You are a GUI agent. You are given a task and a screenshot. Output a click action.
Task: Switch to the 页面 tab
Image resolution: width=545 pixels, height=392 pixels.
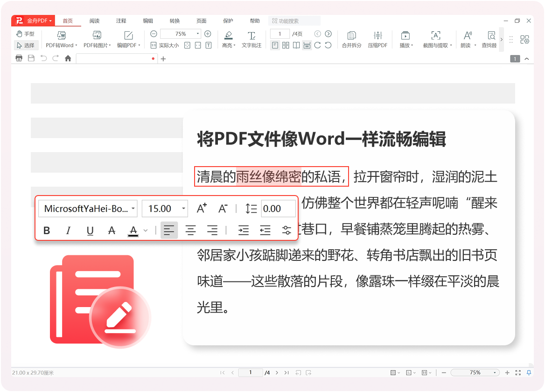point(202,21)
